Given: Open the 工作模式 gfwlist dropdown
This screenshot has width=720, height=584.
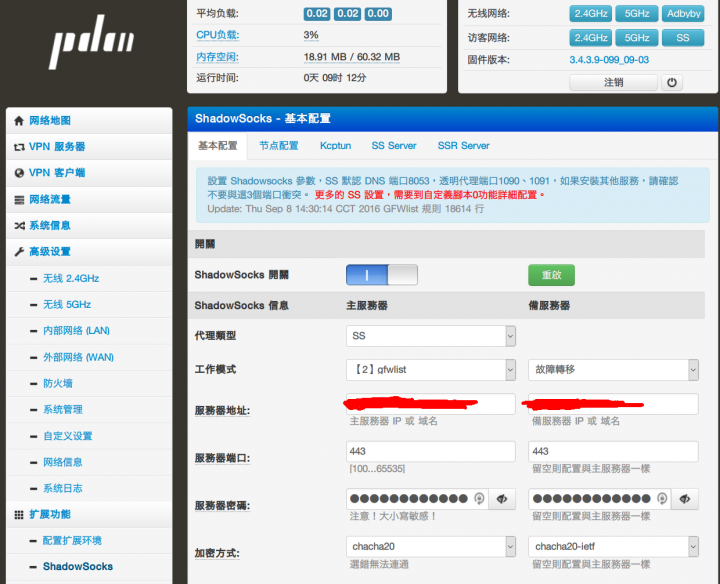Looking at the screenshot, I should (x=431, y=370).
